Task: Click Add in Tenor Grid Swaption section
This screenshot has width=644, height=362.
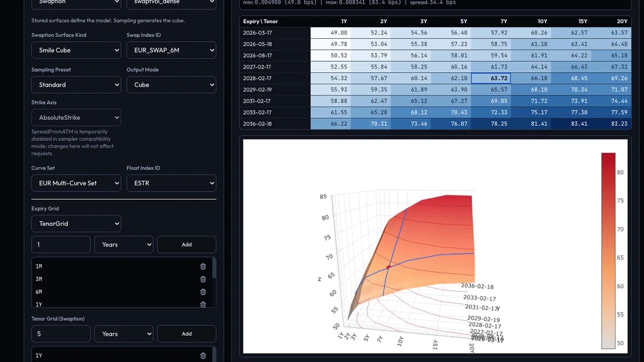Action: coord(187,333)
